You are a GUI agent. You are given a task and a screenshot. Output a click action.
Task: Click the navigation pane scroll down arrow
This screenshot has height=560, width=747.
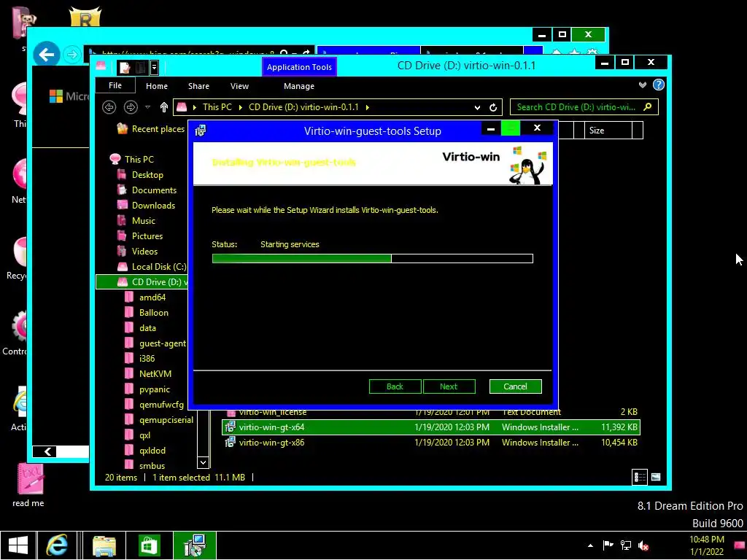[203, 462]
